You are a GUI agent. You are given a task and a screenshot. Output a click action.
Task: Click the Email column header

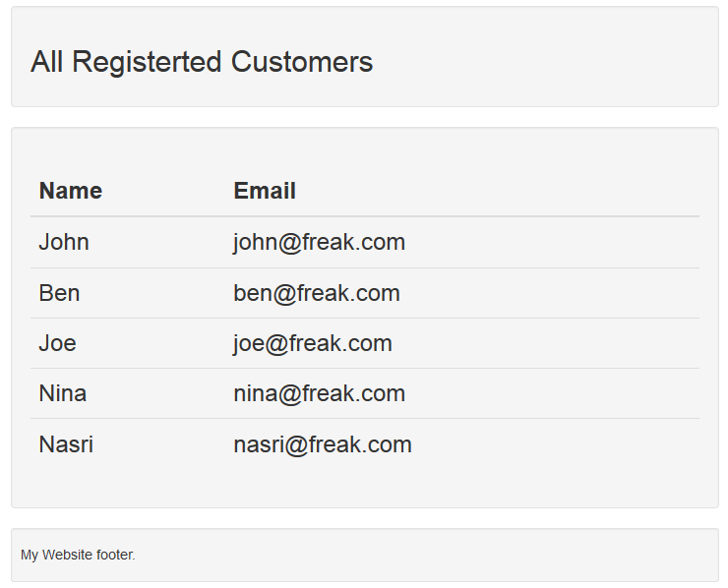point(265,191)
